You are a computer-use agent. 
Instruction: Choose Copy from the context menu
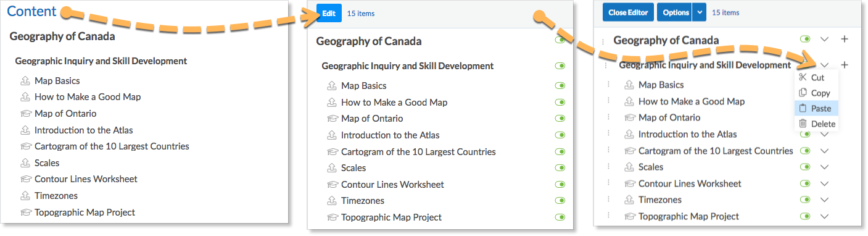(x=816, y=93)
